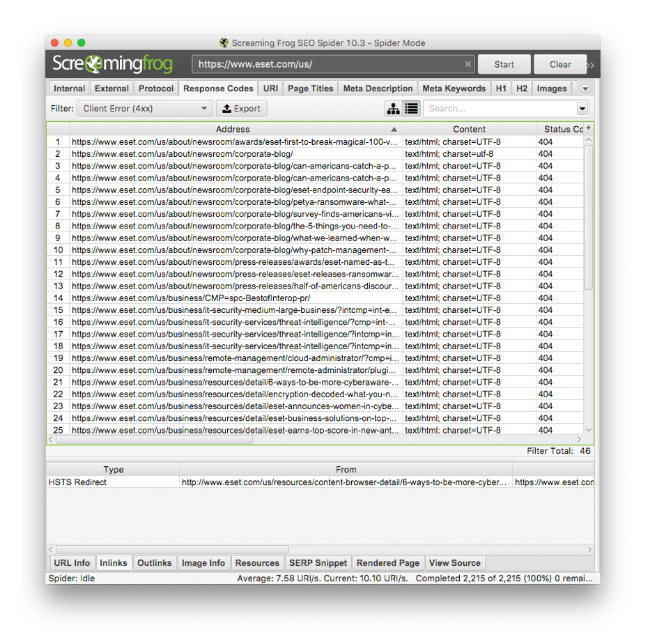Select the HSTS Redirect row

click(x=320, y=482)
